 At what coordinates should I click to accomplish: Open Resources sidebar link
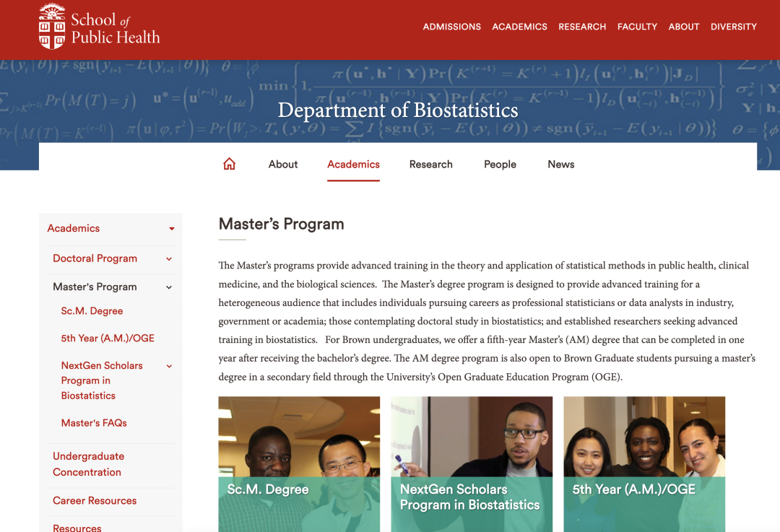pyautogui.click(x=77, y=527)
